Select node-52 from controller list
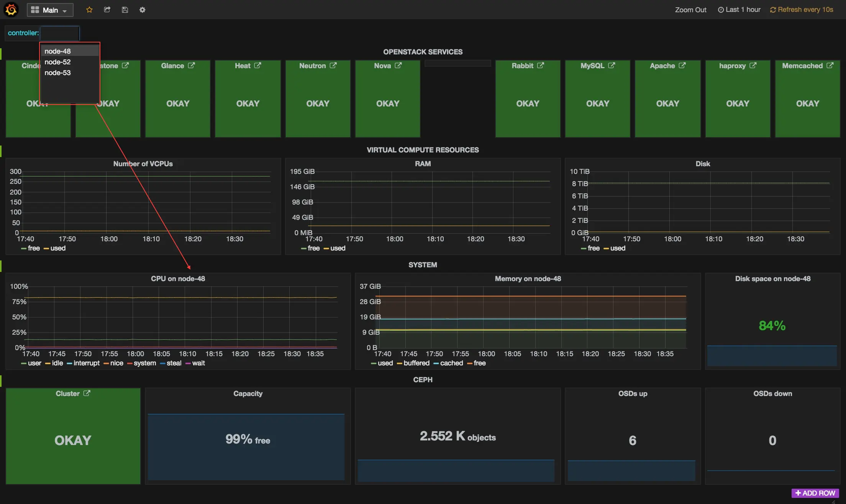Viewport: 846px width, 504px height. 70,62
